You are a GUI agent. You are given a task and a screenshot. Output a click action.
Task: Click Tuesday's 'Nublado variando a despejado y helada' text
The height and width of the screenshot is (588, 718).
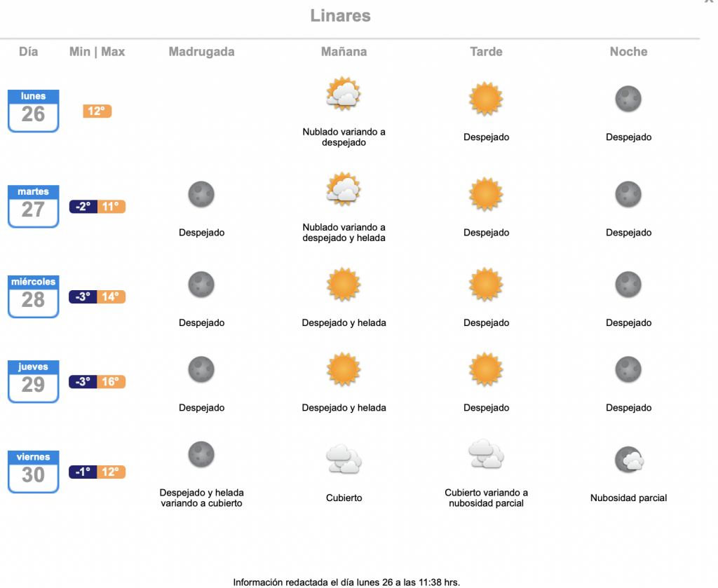(x=344, y=233)
